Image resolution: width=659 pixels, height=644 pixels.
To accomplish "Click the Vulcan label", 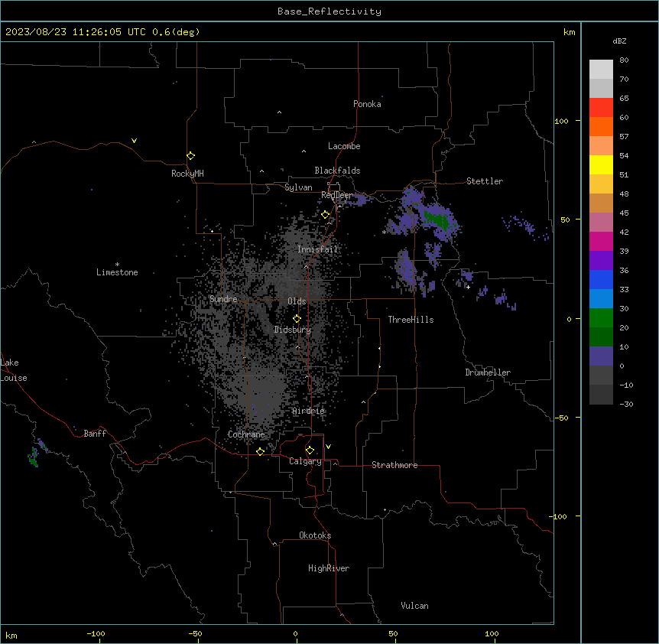I will [415, 606].
